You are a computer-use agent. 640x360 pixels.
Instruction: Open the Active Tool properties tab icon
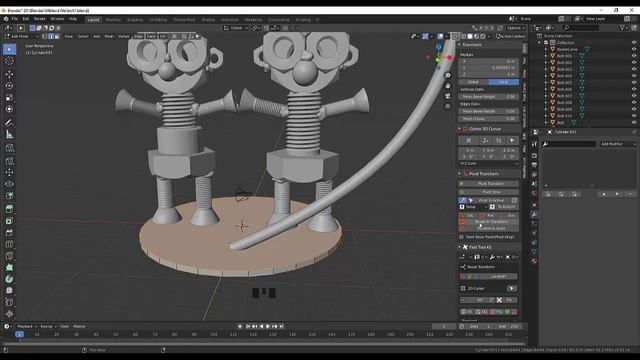pyautogui.click(x=534, y=144)
